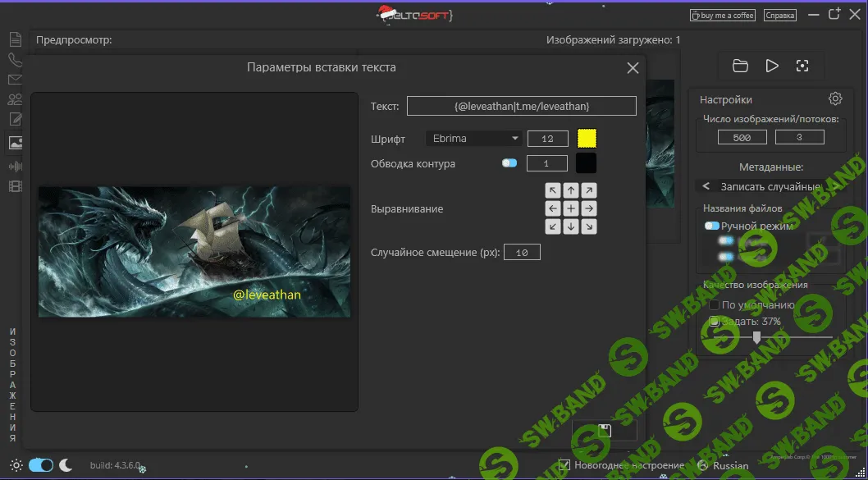The height and width of the screenshot is (480, 868).
Task: Align text to the top-left arrow
Action: click(552, 191)
